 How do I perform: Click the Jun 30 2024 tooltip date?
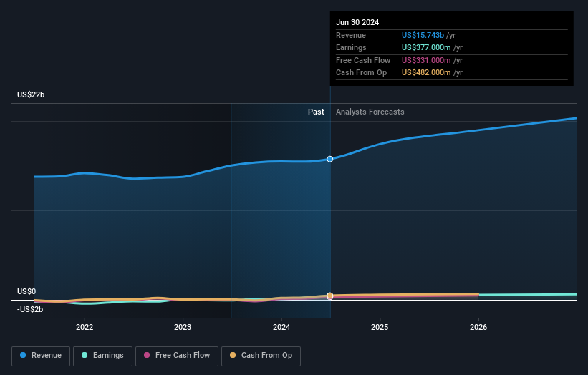(x=357, y=22)
